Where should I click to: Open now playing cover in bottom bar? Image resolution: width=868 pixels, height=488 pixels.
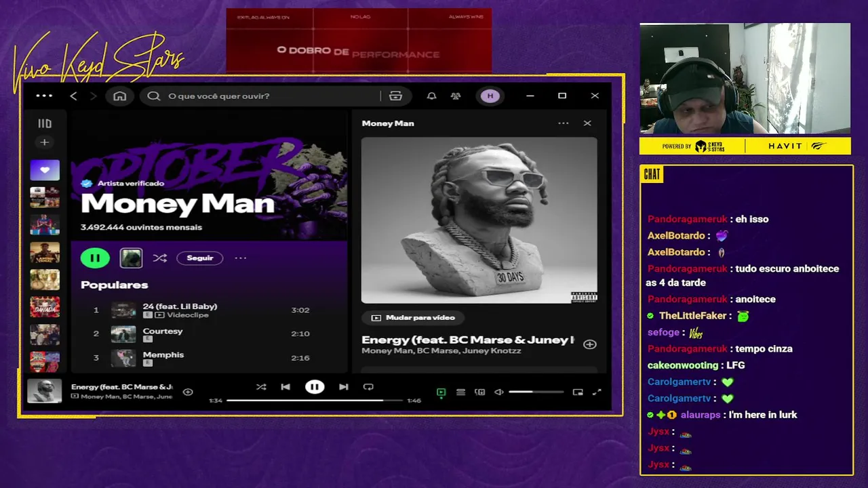pyautogui.click(x=45, y=392)
